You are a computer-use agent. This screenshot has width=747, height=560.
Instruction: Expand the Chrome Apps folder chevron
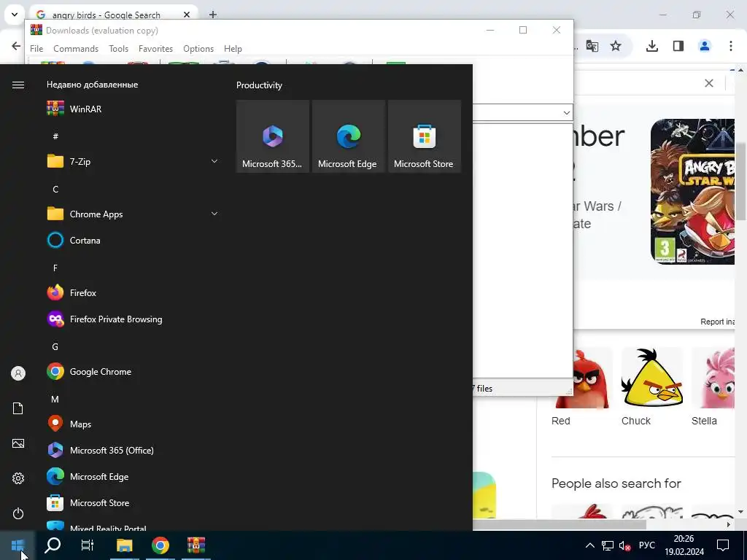pos(214,214)
